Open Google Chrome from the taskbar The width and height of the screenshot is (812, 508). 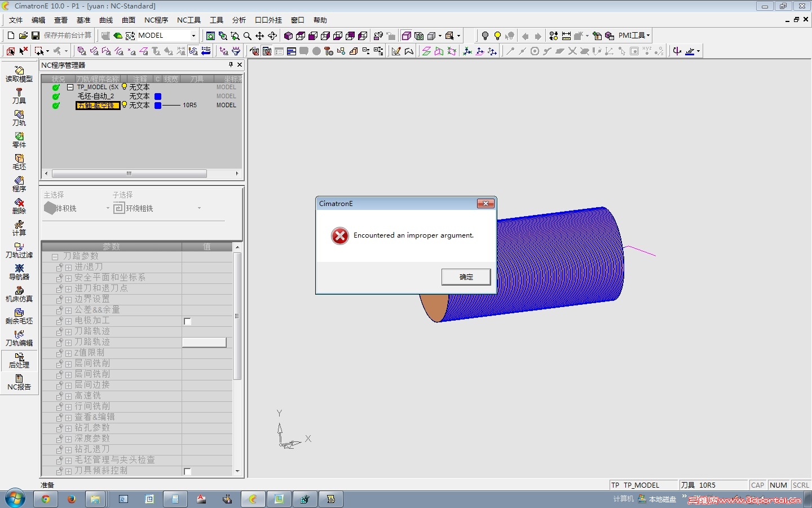pos(46,499)
